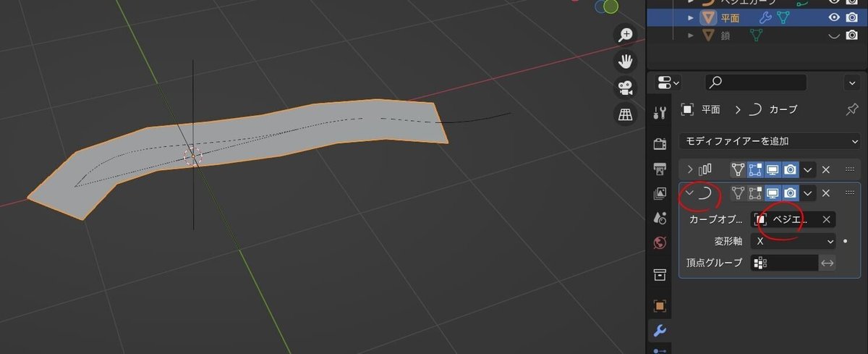This screenshot has width=868, height=354.
Task: Open the properties editor type dropdown
Action: coord(667,82)
